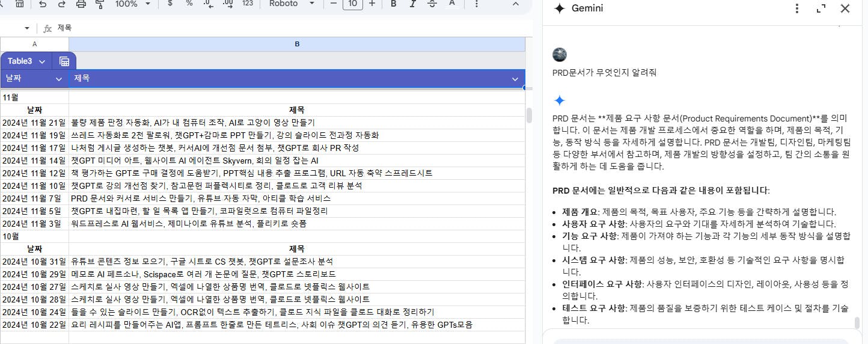Viewport: 868px width, 344px height.
Task: Open the text color picker
Action: (x=451, y=4)
